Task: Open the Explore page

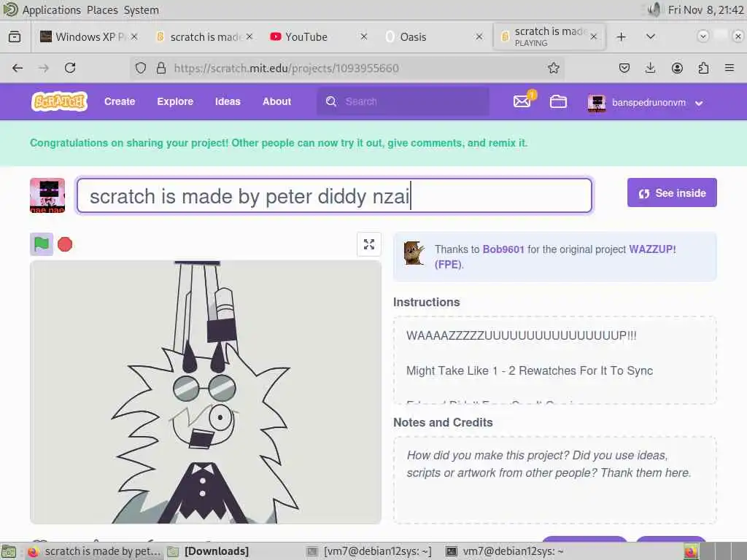Action: tap(175, 101)
